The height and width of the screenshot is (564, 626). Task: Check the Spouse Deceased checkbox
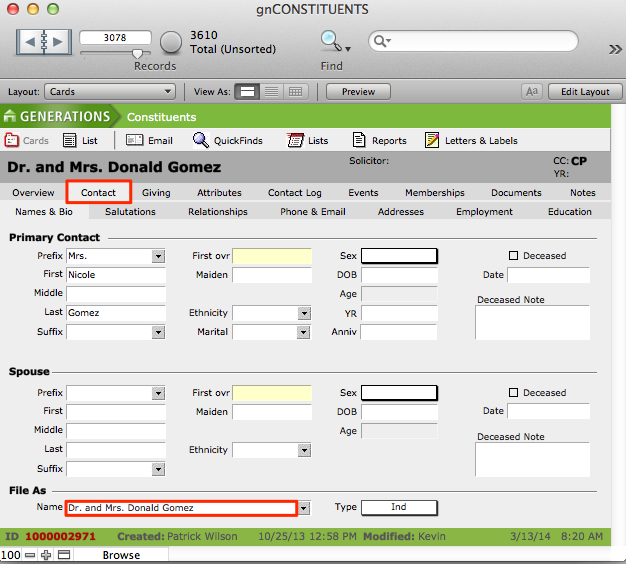514,393
